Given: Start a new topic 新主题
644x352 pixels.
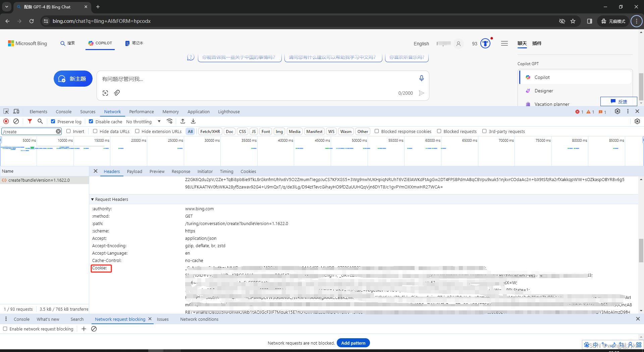Looking at the screenshot, I should pos(73,79).
